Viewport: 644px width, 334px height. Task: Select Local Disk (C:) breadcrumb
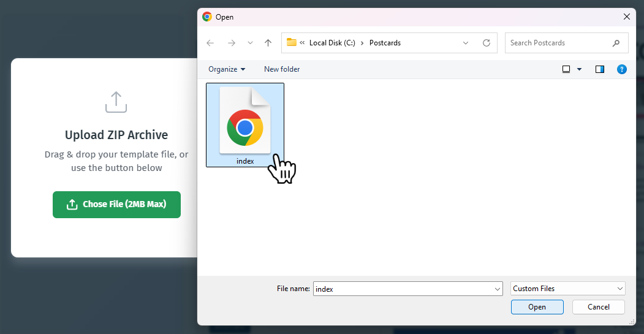pos(332,43)
